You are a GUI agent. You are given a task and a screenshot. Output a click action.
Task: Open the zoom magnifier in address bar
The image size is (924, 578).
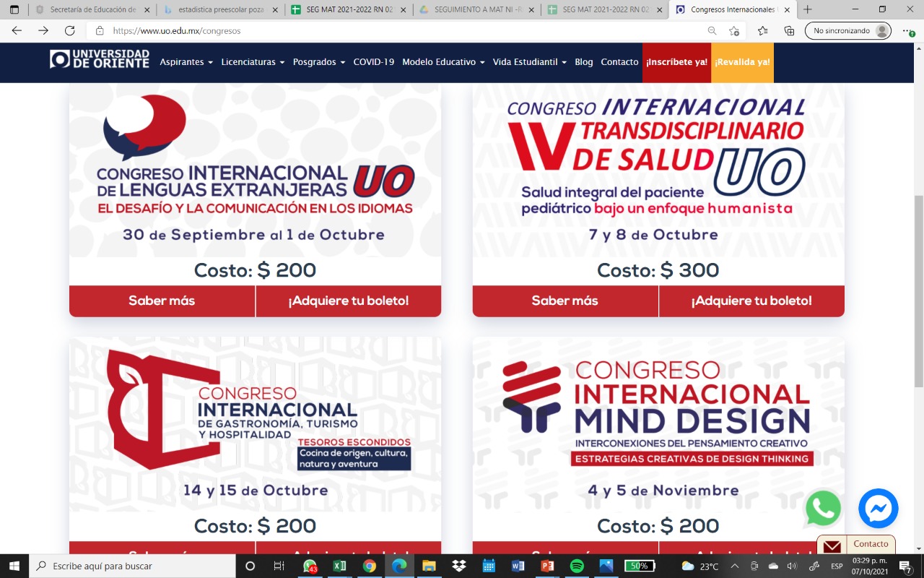[712, 31]
